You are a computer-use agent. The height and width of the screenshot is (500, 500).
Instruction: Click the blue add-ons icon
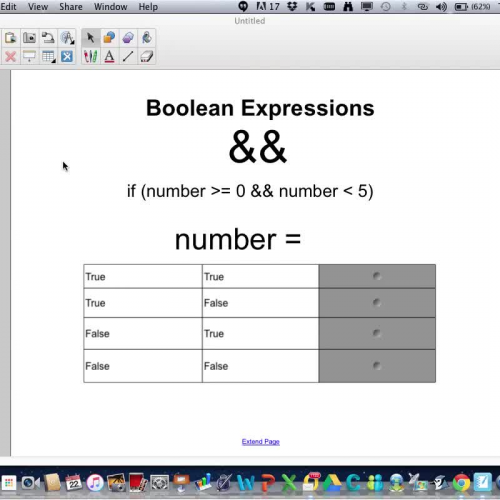(67, 56)
